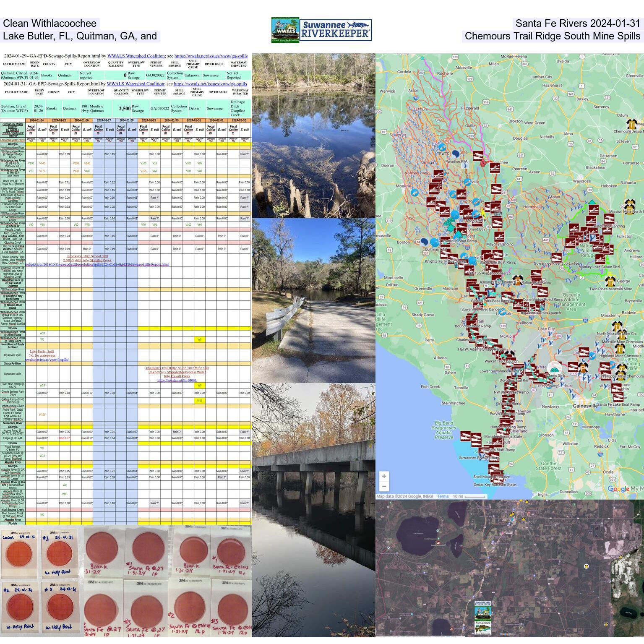Click the 'Clean Withlacoochee' title text
644x644 pixels.
tap(50, 23)
